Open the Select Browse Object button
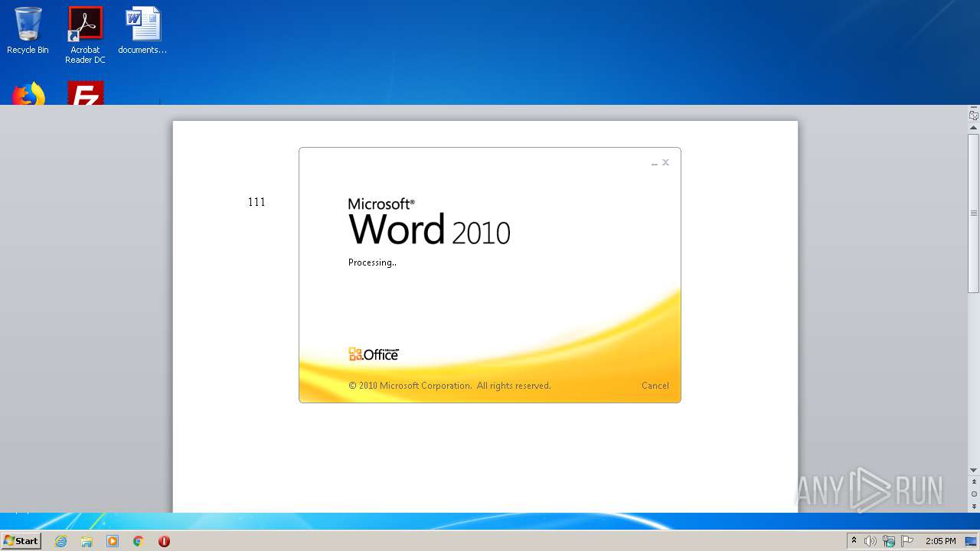Image resolution: width=980 pixels, height=551 pixels. pos(974,494)
